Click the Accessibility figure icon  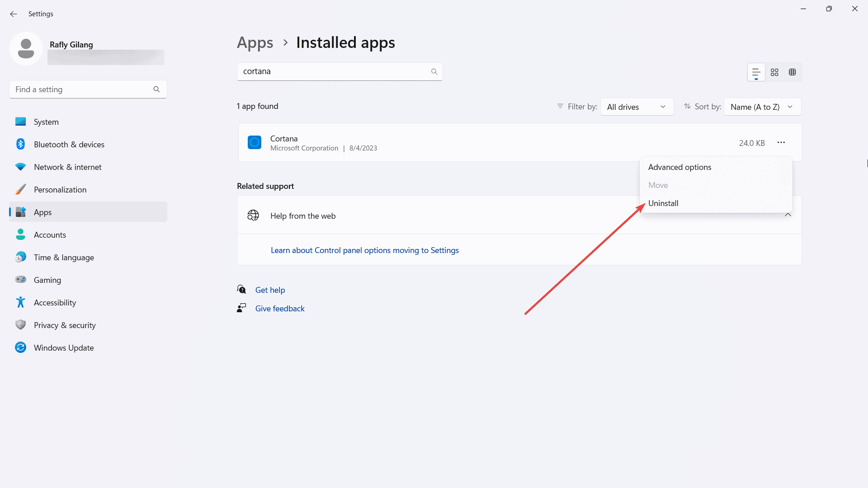pos(20,302)
